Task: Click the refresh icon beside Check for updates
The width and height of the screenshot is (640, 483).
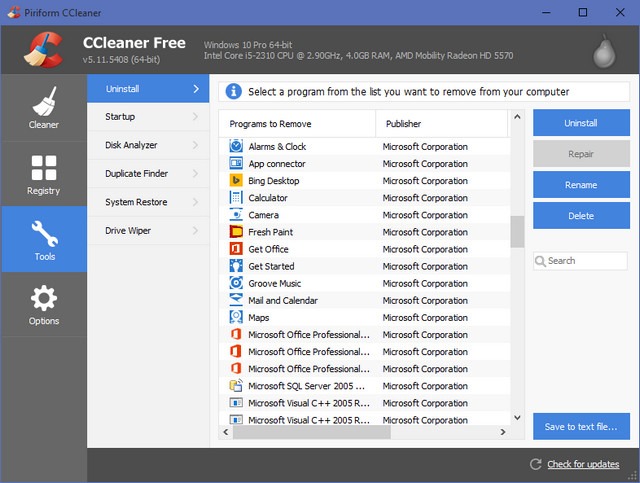Action: tap(536, 464)
